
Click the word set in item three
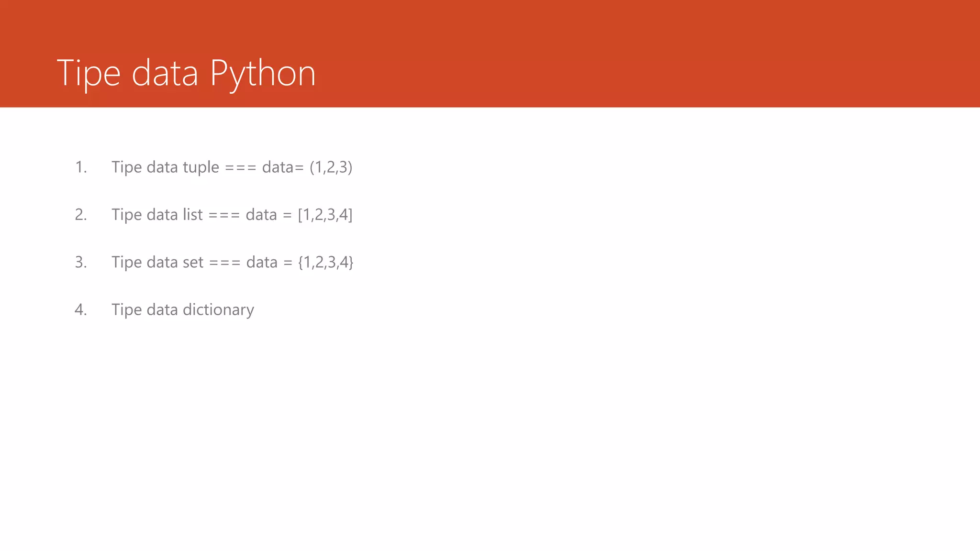pyautogui.click(x=193, y=263)
